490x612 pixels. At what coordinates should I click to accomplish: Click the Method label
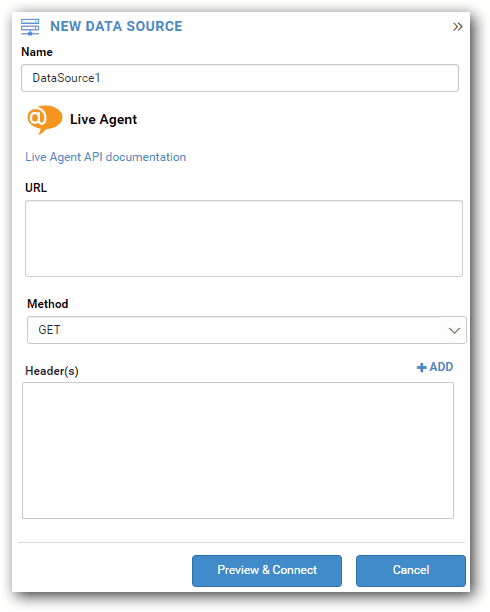coord(48,304)
